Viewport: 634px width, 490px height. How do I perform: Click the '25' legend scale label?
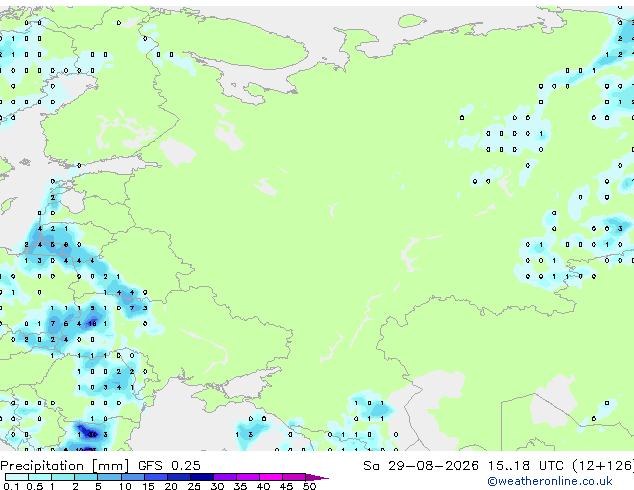(194, 486)
